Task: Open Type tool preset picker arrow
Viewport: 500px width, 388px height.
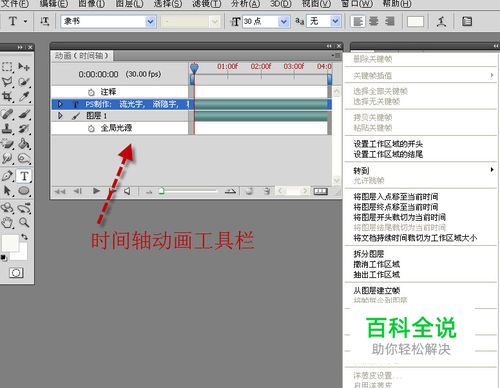Action: pos(26,21)
